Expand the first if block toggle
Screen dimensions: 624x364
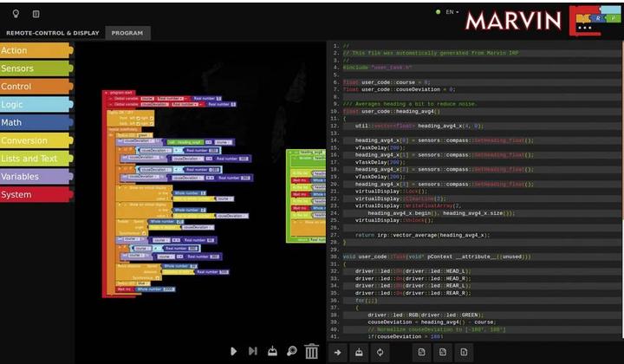click(120, 149)
